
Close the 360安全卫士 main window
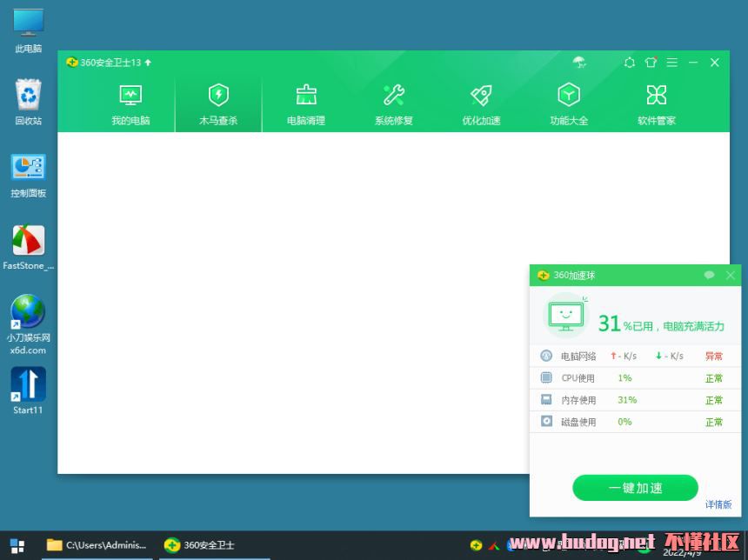point(715,63)
